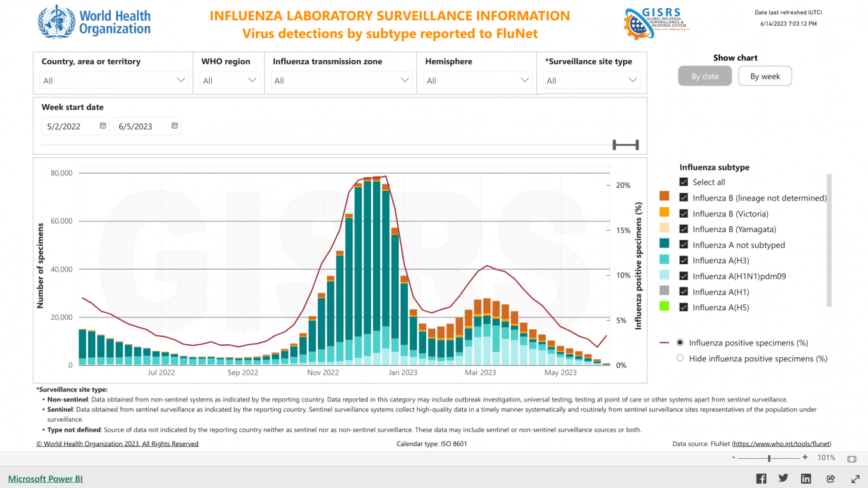Open the calendar picker for the start date
Screen dimensions: 868x488
(x=103, y=125)
